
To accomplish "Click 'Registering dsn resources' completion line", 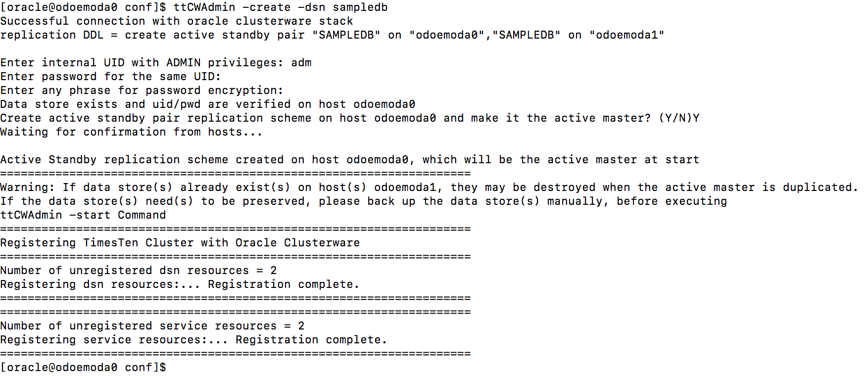I will click(x=180, y=284).
